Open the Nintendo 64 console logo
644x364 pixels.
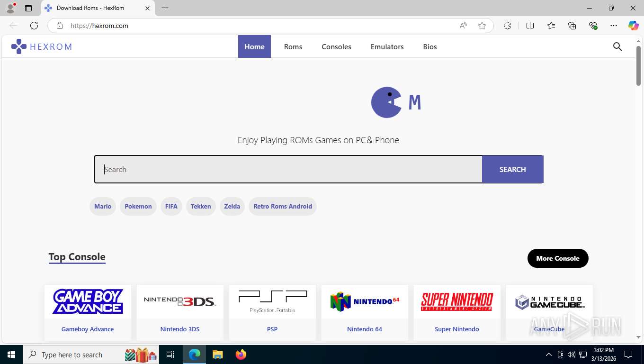click(x=365, y=301)
